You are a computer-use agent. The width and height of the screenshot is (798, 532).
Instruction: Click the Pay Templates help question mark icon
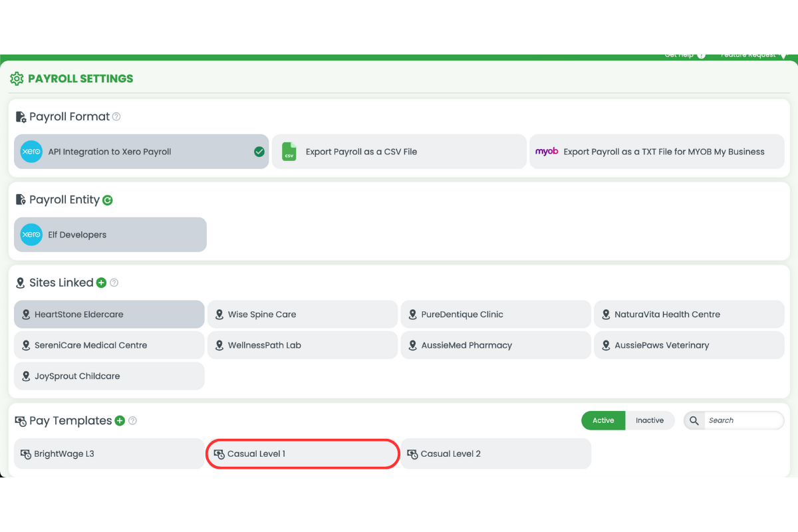[133, 420]
